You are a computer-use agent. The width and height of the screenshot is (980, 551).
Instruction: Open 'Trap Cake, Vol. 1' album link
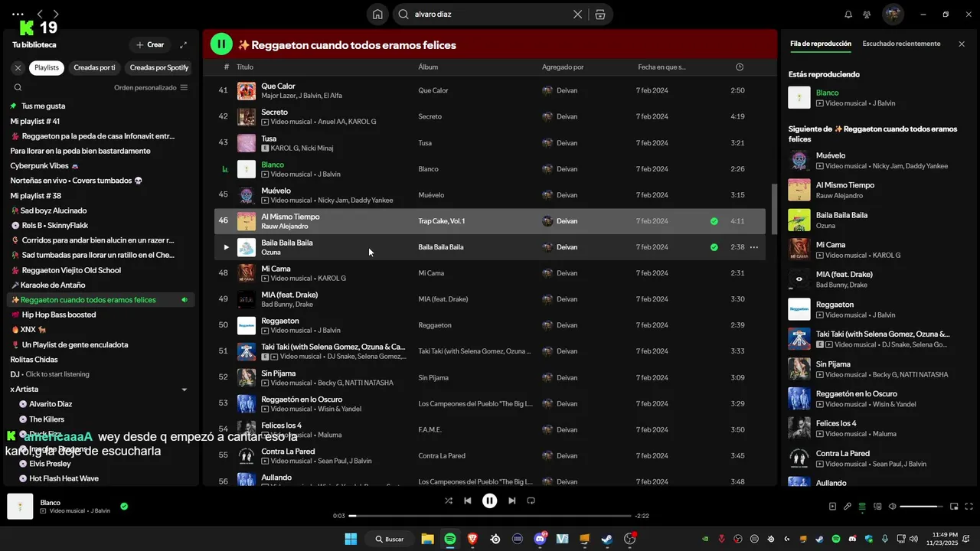click(441, 221)
